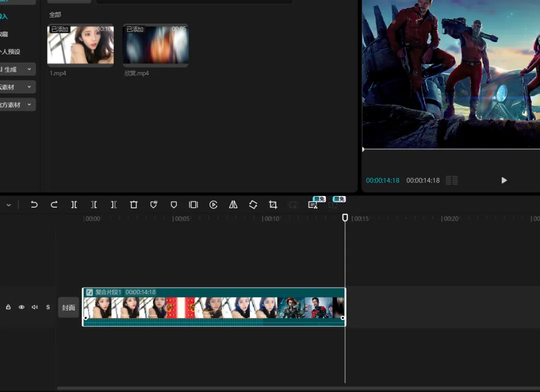
Task: Click the greyed-out toolbar icon after the crop tool
Action: click(293, 205)
